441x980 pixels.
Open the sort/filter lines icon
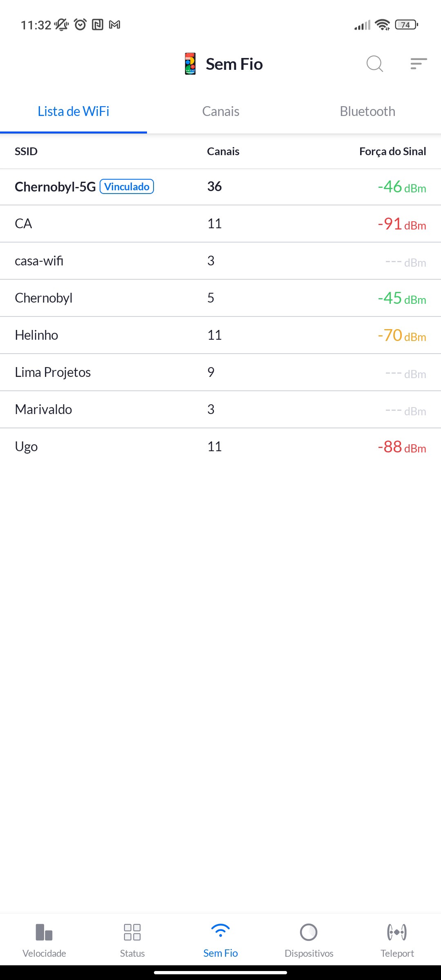pos(419,64)
